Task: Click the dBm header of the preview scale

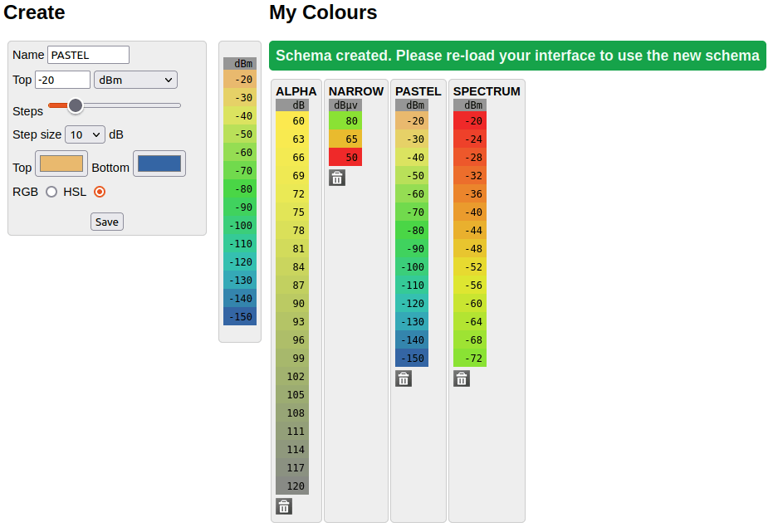Action: click(x=240, y=62)
